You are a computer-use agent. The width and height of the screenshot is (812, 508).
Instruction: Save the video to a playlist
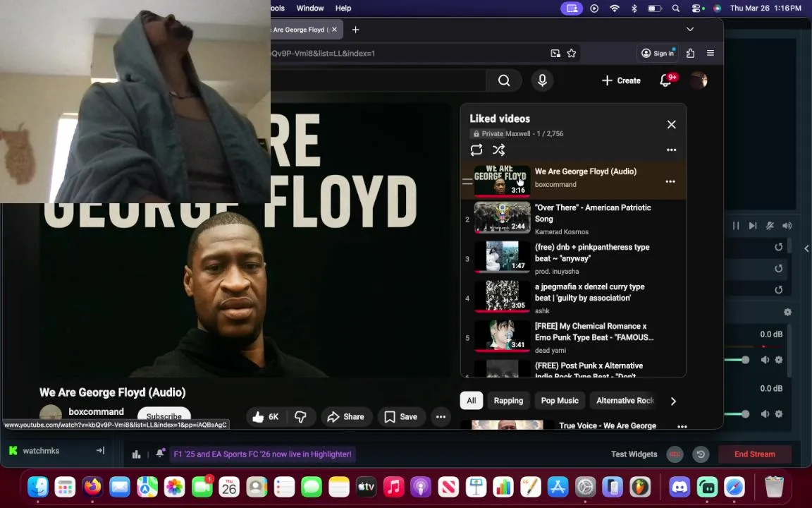(x=401, y=417)
